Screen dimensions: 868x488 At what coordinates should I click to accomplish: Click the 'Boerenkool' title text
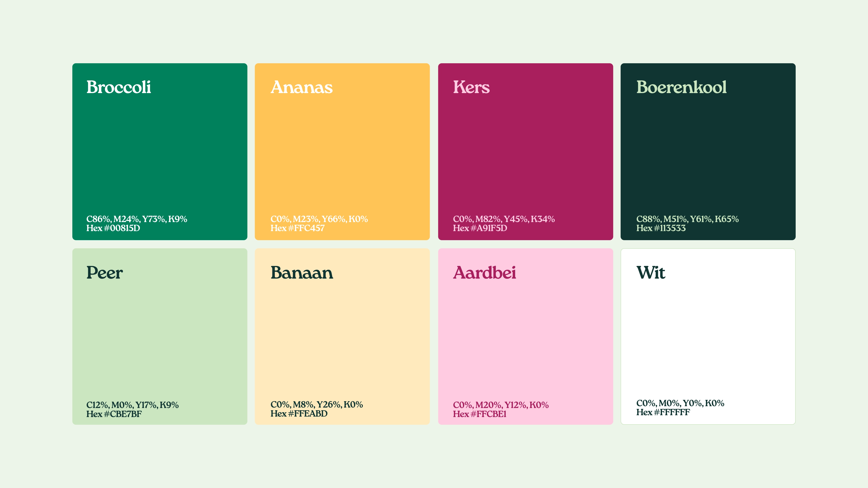[x=681, y=87]
